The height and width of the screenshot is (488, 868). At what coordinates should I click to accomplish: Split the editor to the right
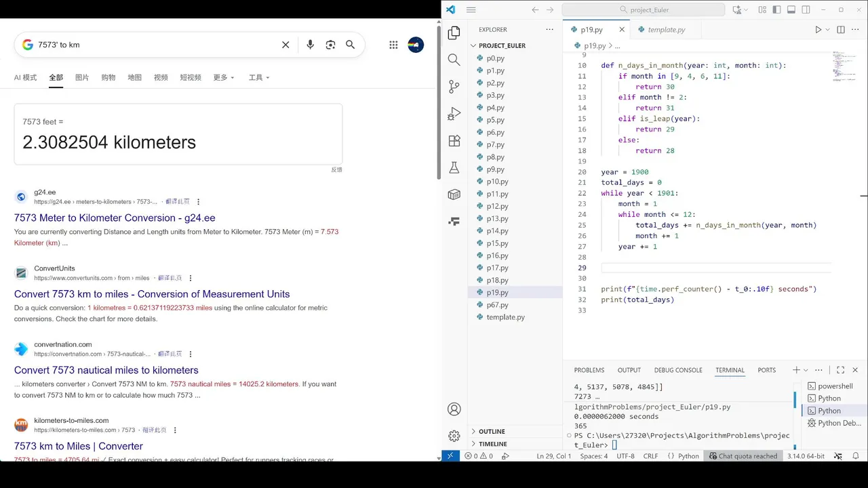click(x=841, y=30)
